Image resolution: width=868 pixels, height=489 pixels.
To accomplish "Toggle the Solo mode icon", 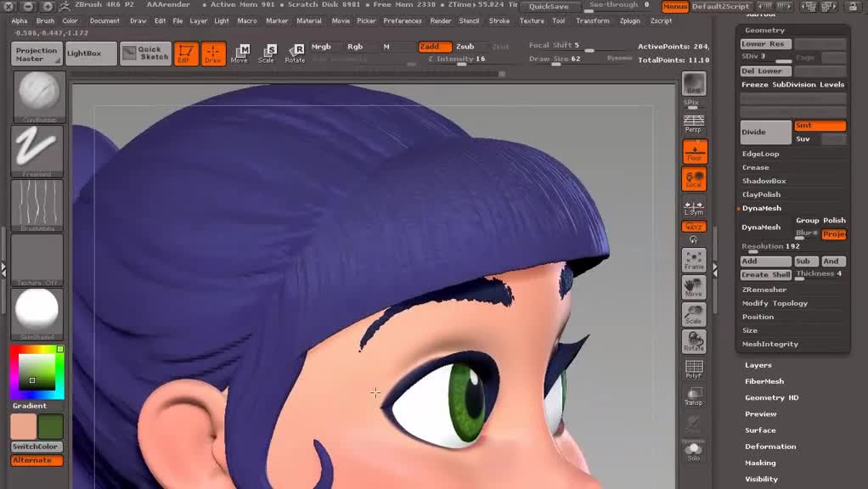I will coord(694,452).
